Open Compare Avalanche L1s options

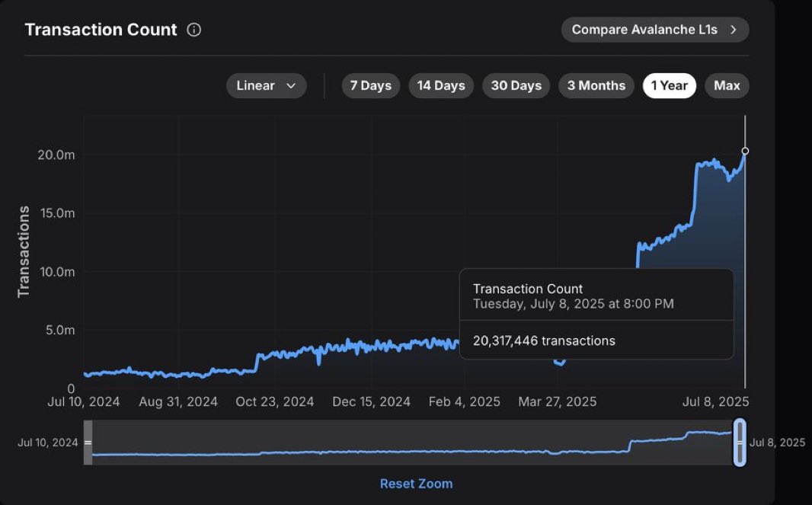[654, 29]
